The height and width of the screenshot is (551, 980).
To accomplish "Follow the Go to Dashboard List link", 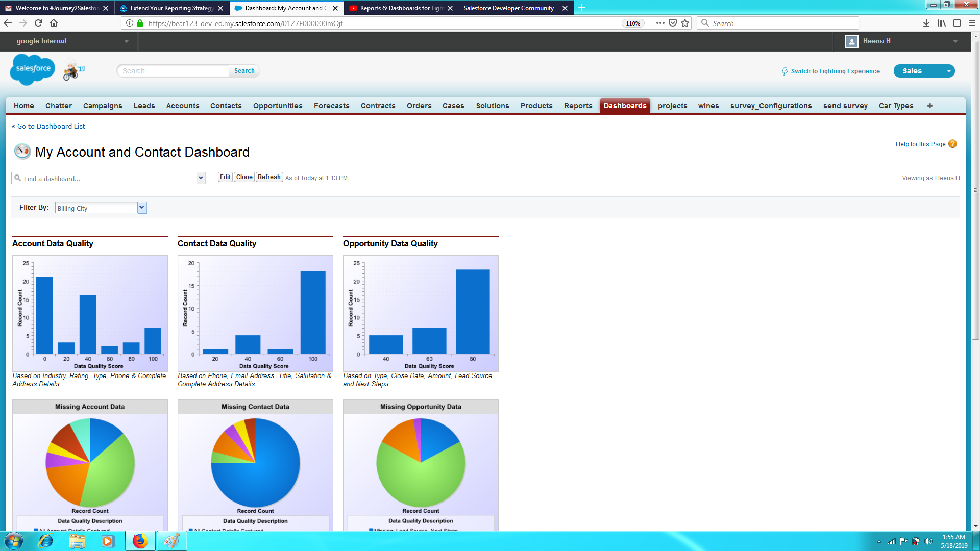I will 51,126.
